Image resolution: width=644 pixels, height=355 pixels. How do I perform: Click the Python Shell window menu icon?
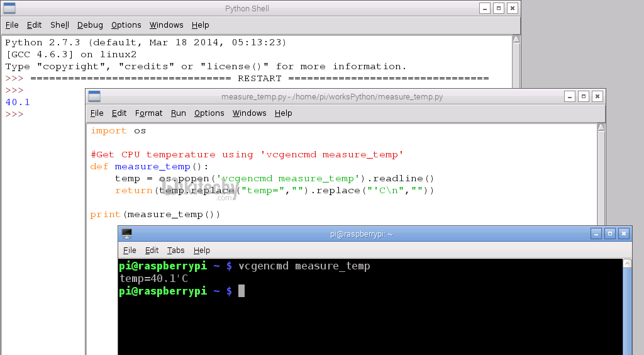9,8
